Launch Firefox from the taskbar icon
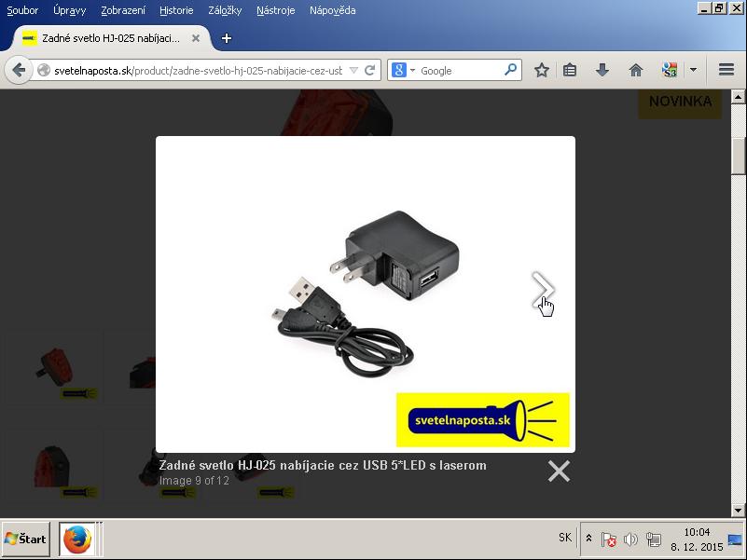This screenshot has width=747, height=560. pyautogui.click(x=76, y=539)
